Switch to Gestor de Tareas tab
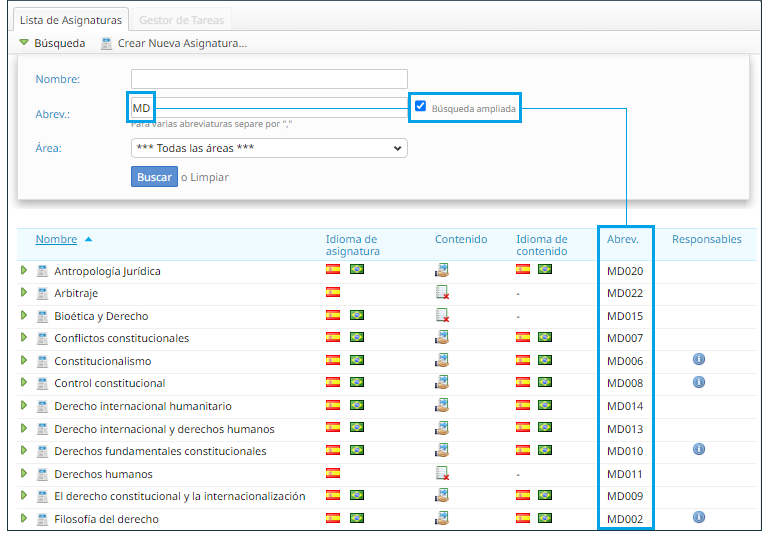This screenshot has width=764, height=533. coord(181,20)
